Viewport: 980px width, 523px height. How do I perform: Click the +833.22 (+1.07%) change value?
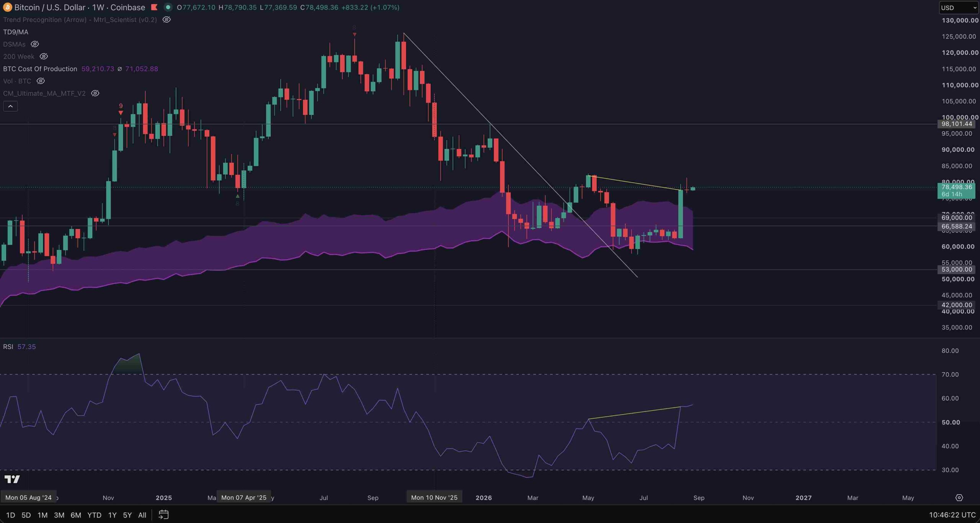pyautogui.click(x=370, y=7)
